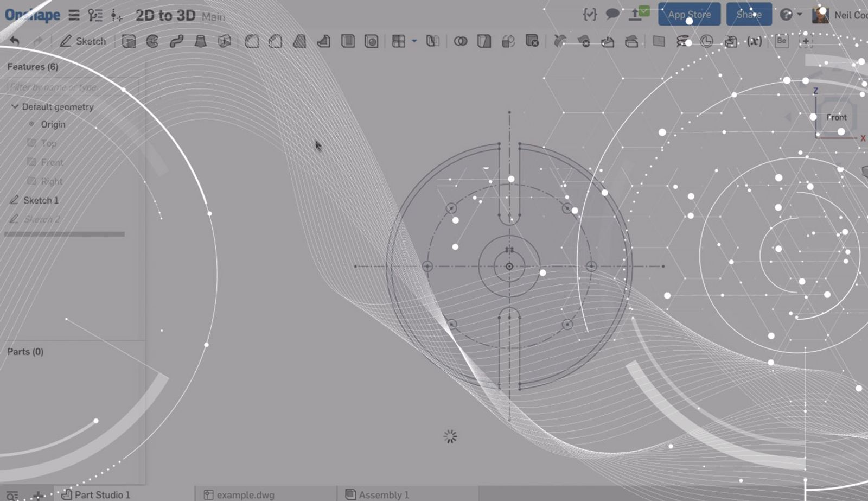Collapse the Default geometry group

coord(15,107)
